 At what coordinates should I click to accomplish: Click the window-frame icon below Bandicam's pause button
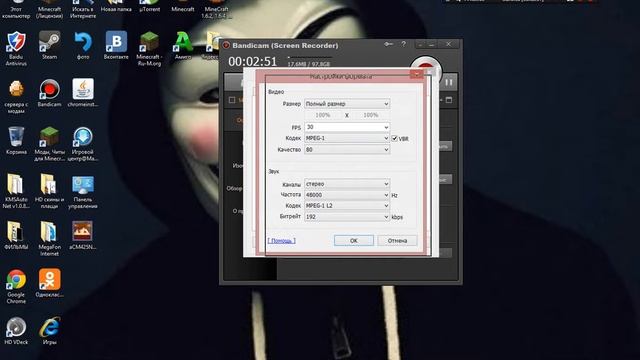coord(449,100)
